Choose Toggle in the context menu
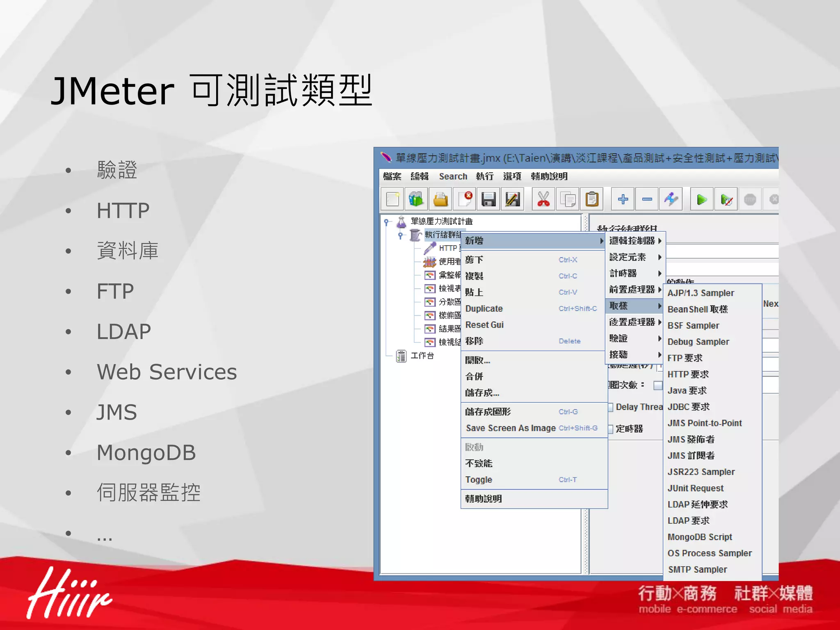The width and height of the screenshot is (840, 630). pos(533,480)
